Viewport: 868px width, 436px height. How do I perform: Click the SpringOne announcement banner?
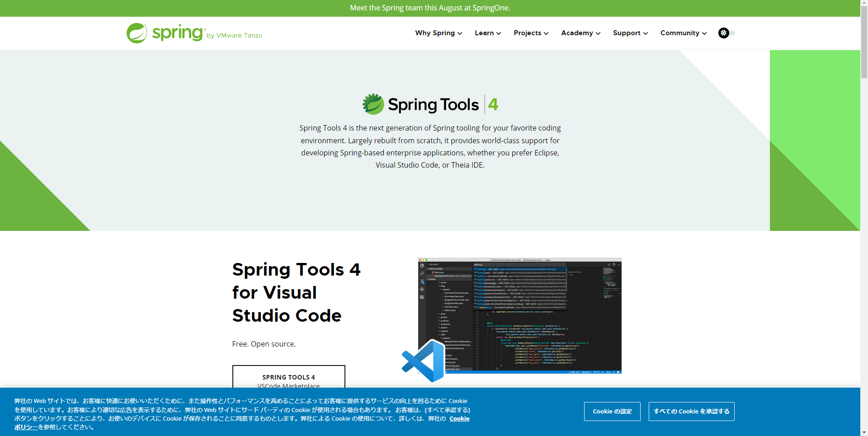429,8
